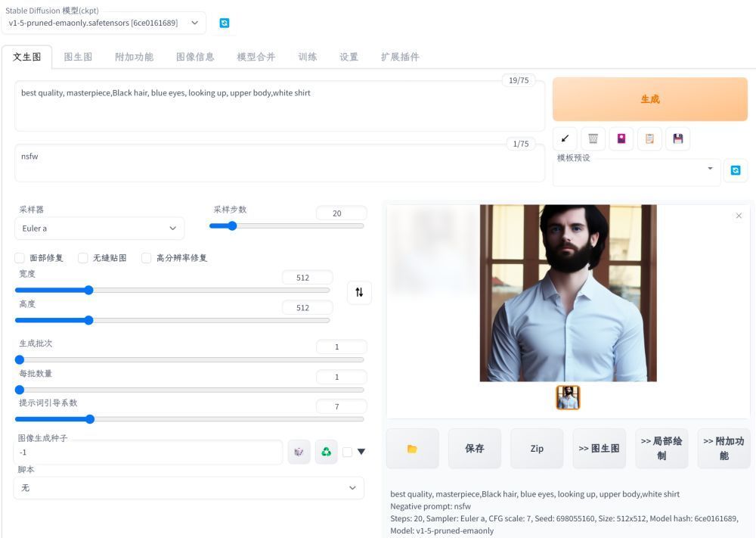Adjust the 采样步数 slider
Image resolution: width=756 pixels, height=538 pixels.
point(287,225)
